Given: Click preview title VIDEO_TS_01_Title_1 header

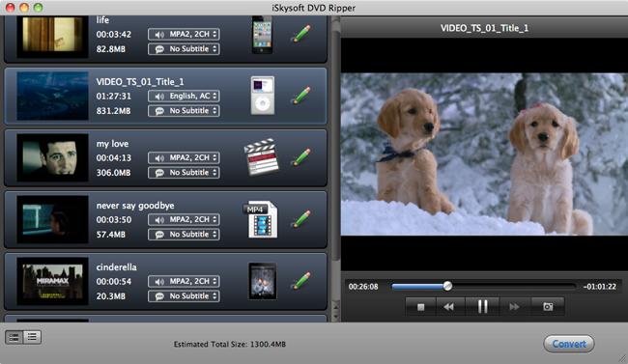Looking at the screenshot, I should 484,28.
